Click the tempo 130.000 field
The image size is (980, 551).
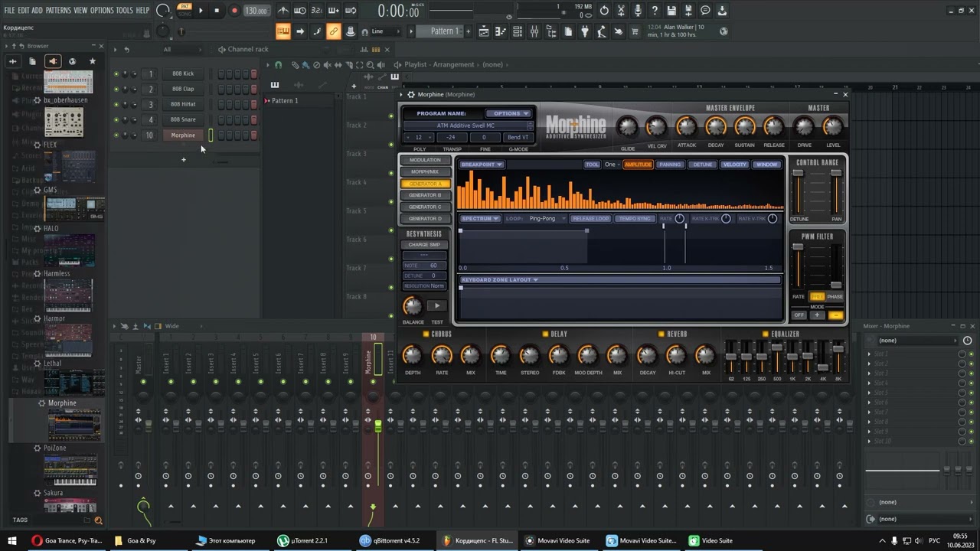click(256, 11)
